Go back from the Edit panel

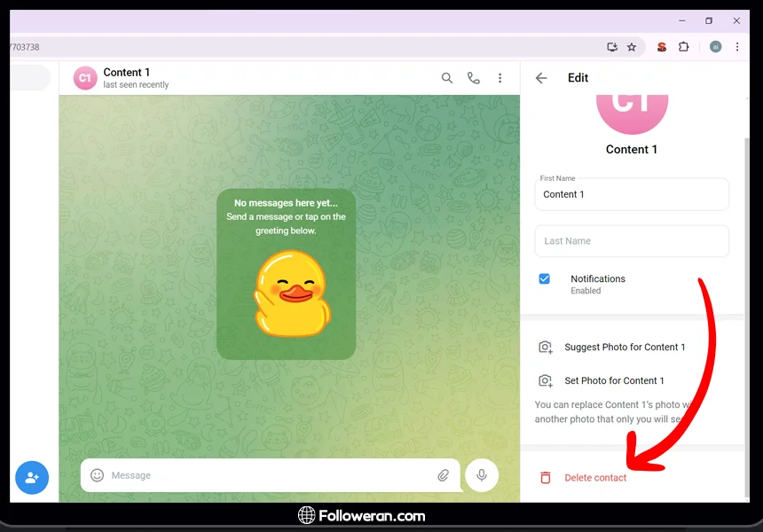(x=541, y=78)
